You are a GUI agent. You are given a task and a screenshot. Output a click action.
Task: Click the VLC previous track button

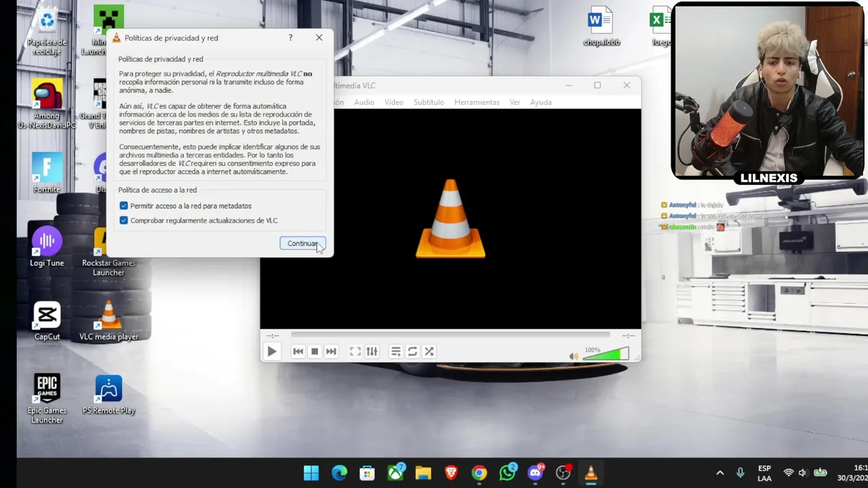tap(298, 351)
